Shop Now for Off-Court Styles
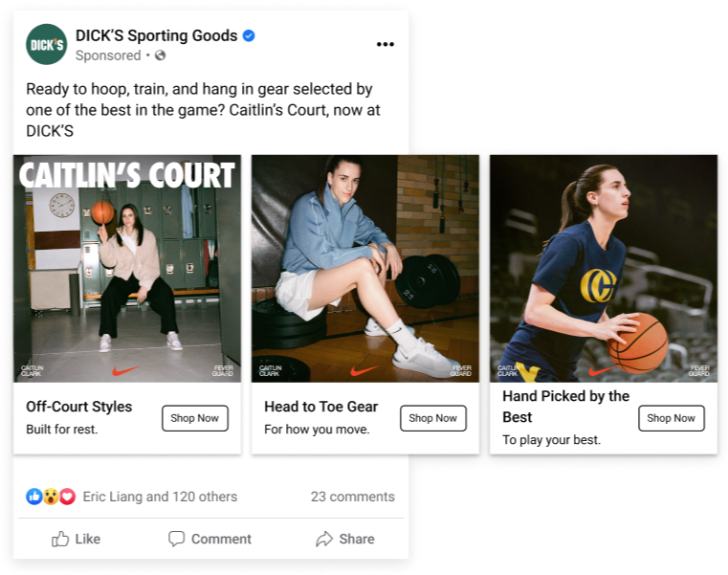The width and height of the screenshot is (728, 575). click(x=195, y=418)
